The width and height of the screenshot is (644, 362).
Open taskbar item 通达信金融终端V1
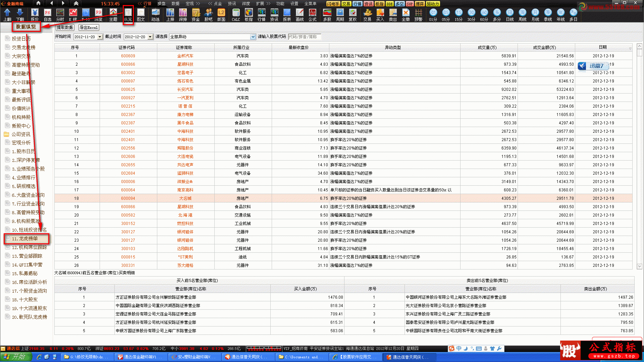(140, 357)
